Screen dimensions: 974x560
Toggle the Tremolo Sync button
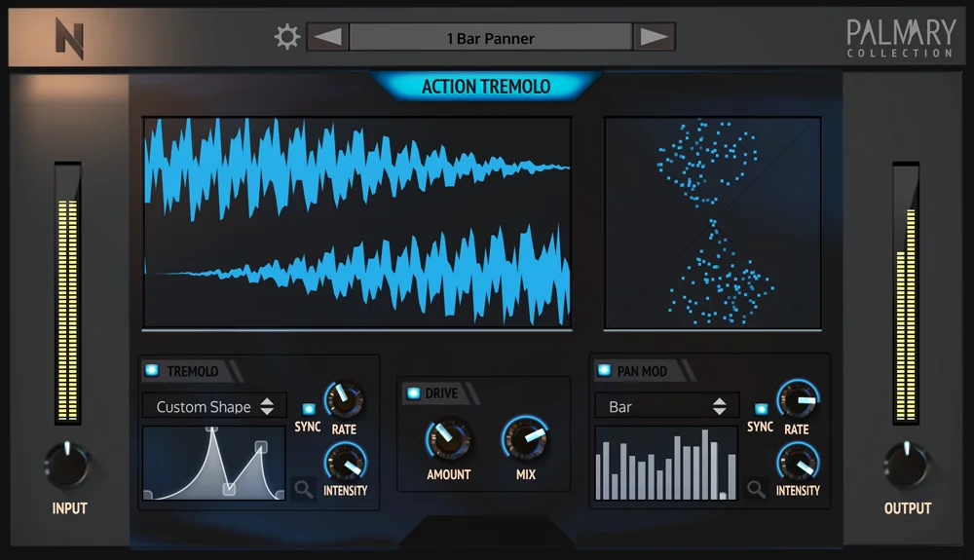click(308, 408)
